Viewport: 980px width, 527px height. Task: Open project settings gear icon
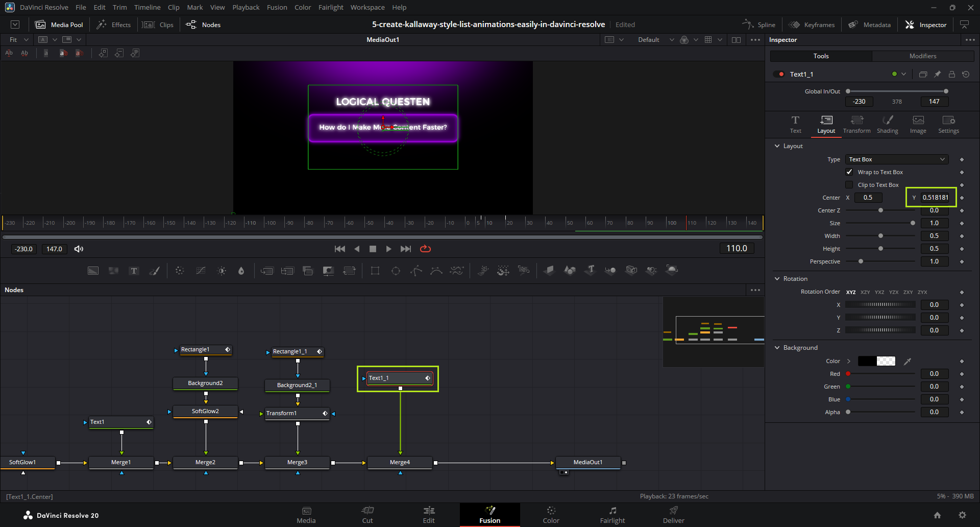962,515
